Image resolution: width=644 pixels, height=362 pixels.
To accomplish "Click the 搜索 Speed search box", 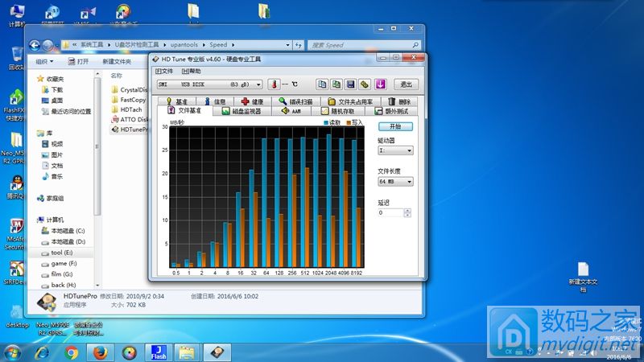I will (364, 45).
